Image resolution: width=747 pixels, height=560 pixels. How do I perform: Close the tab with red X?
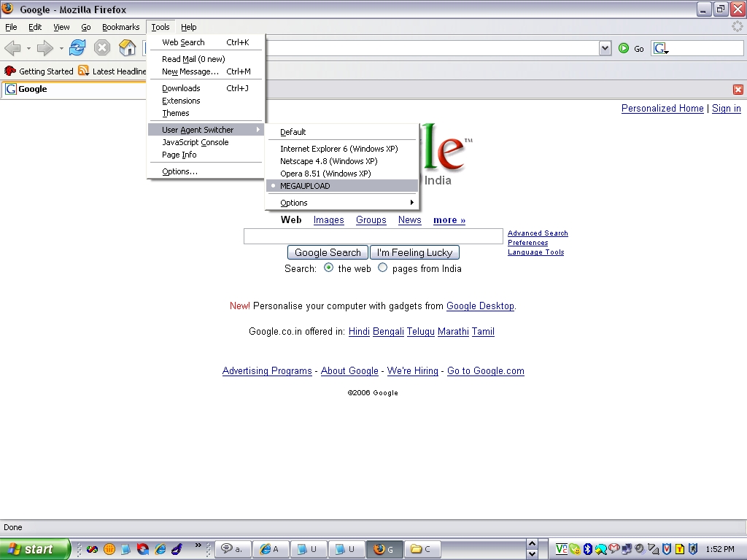(738, 90)
